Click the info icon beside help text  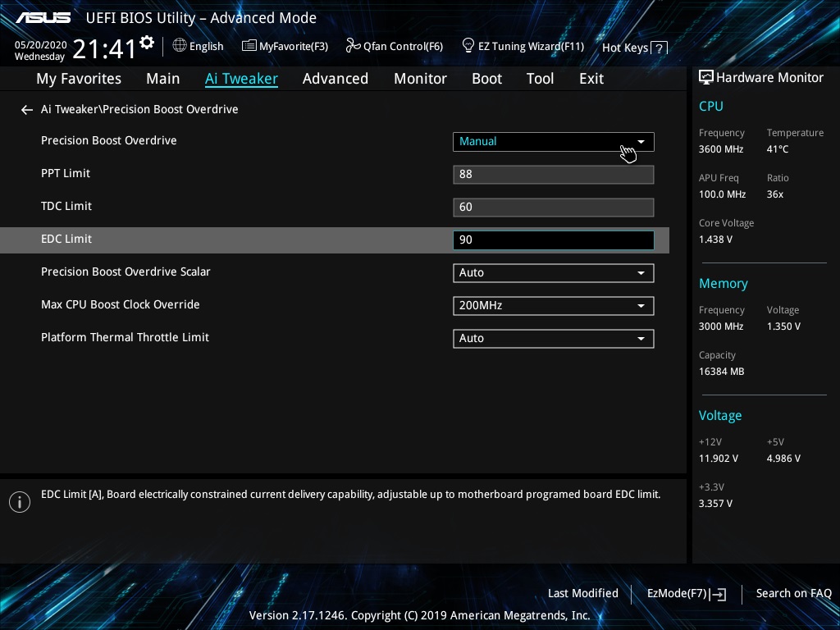tap(20, 502)
